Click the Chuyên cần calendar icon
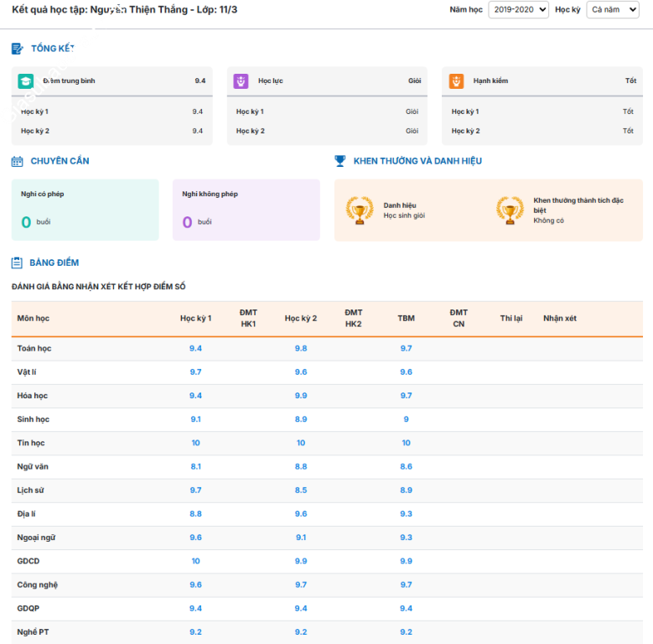The width and height of the screenshot is (653, 644). [17, 161]
